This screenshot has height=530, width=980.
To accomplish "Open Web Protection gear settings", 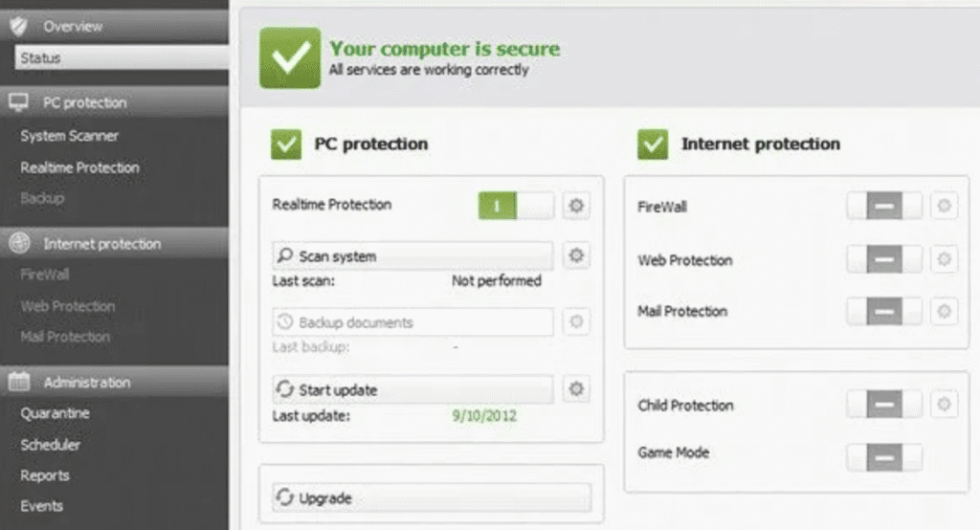I will point(944,259).
